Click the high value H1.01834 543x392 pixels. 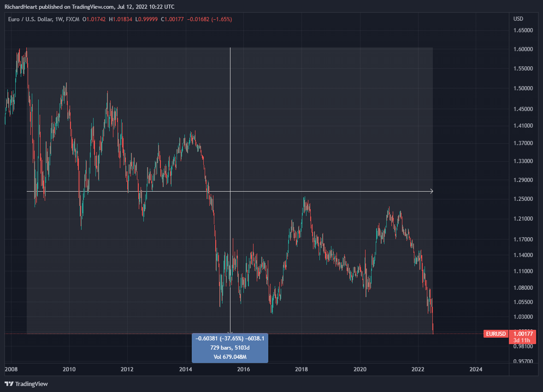[120, 19]
